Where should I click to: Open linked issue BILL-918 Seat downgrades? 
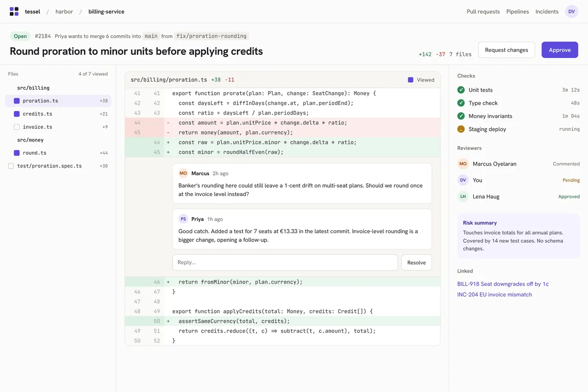click(x=503, y=284)
